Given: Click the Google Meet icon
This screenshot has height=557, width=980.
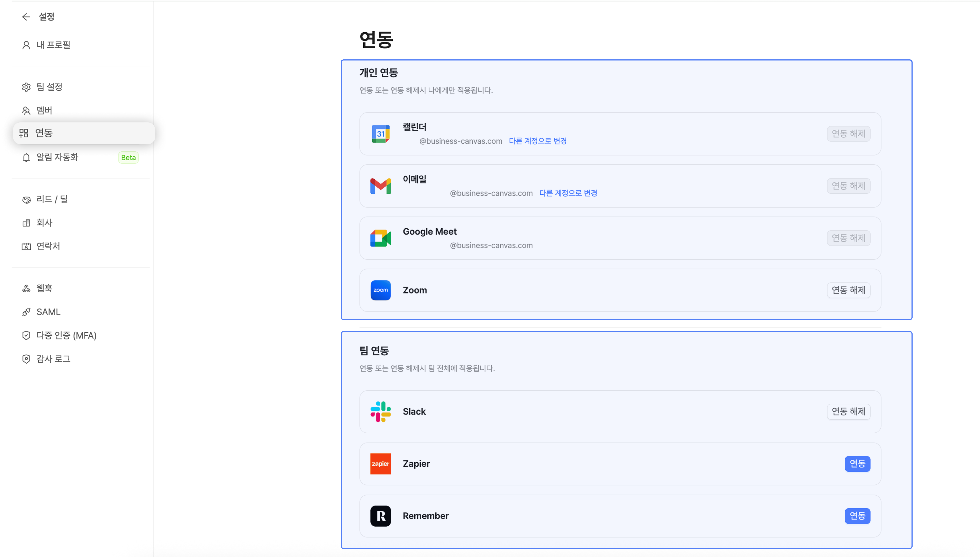Looking at the screenshot, I should point(381,238).
